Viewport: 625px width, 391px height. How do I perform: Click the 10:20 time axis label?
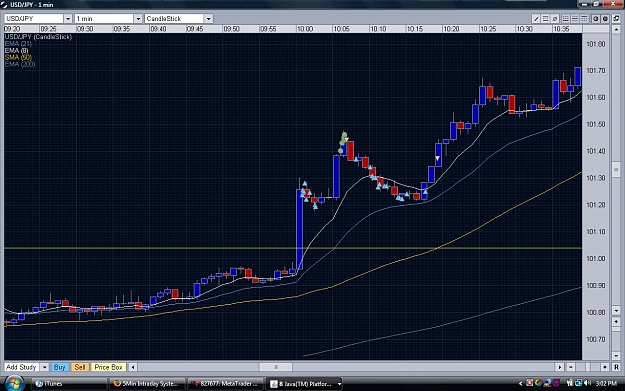pos(451,29)
